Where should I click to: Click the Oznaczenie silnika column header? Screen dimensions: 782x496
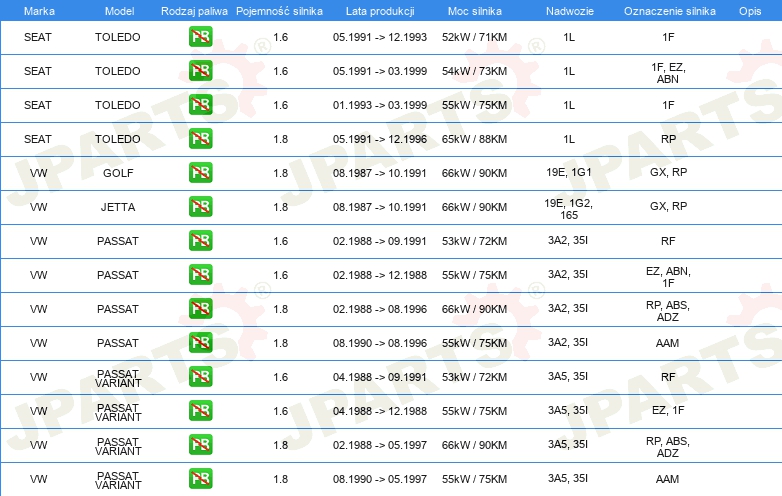click(669, 11)
